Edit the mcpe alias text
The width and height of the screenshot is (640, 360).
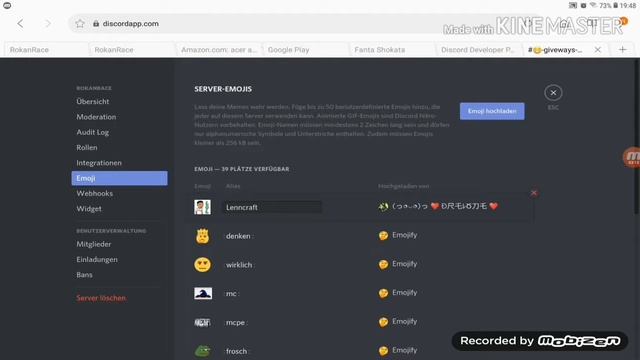(236, 322)
